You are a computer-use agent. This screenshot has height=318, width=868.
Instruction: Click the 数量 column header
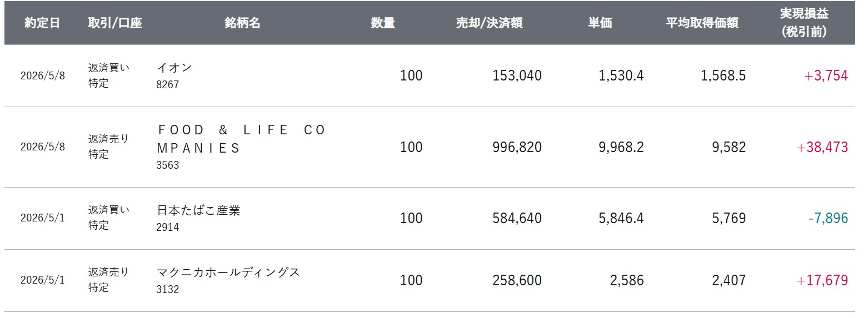(383, 23)
